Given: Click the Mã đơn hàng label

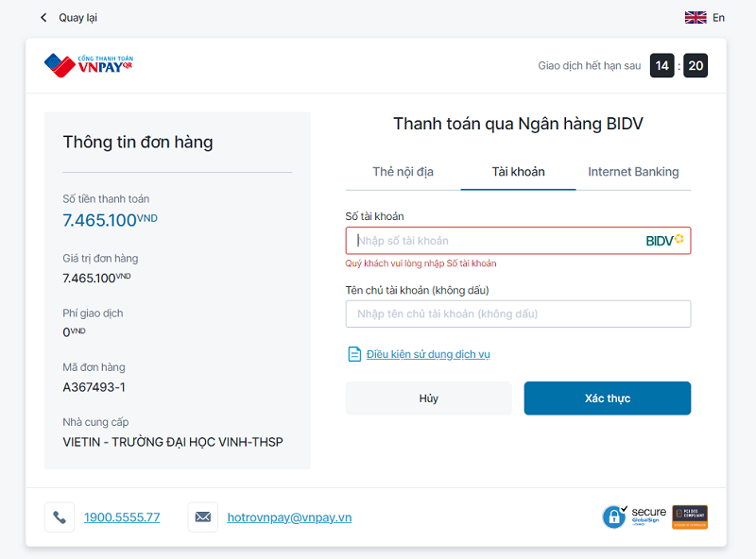Looking at the screenshot, I should click(x=94, y=367).
